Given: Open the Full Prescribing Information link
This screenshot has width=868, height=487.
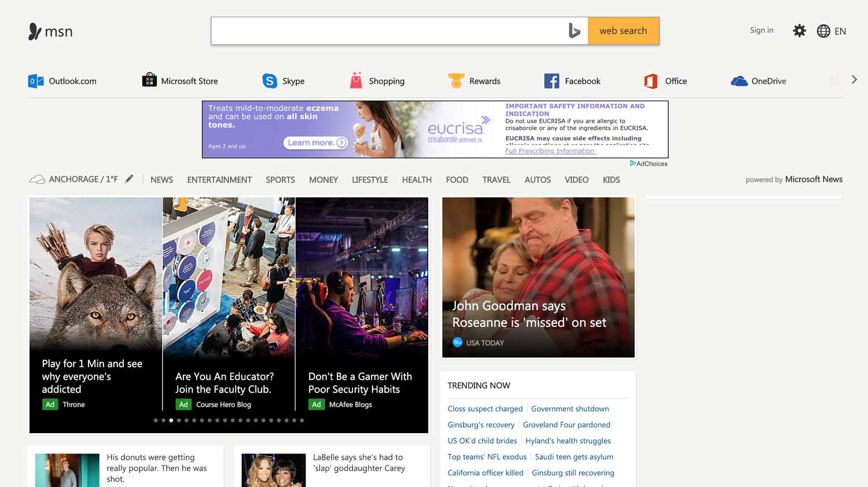Looking at the screenshot, I should coord(550,151).
